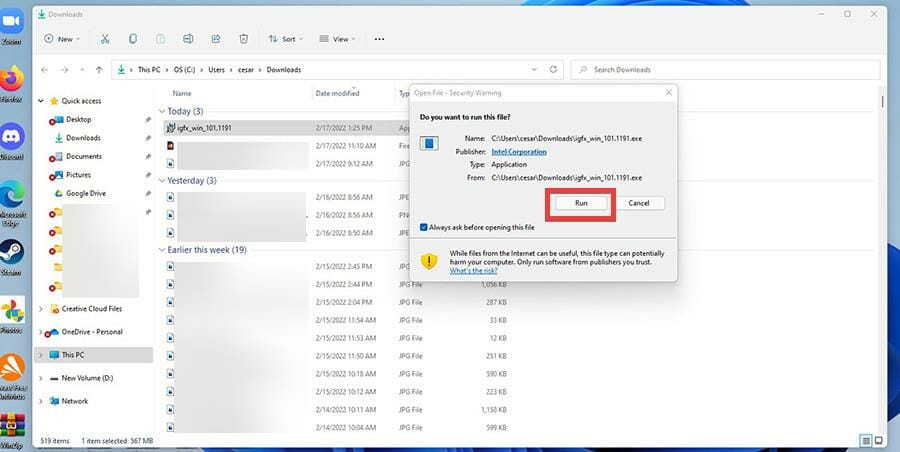Click the Cut scissors icon in toolbar
Viewport: 900px width, 452px height.
point(104,39)
